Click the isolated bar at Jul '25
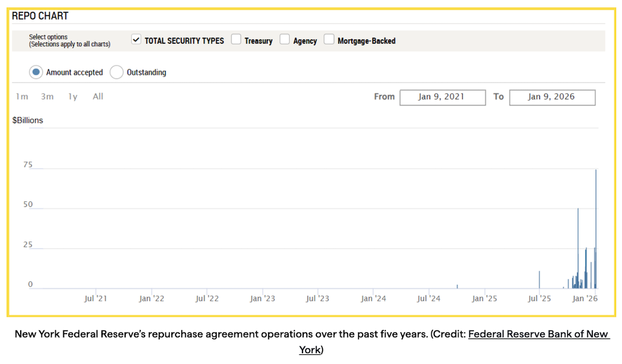This screenshot has height=364, width=622. (539, 280)
